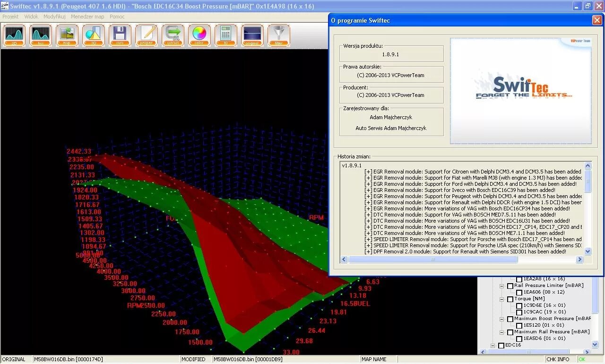Open the Menedzer map menu
605x364 pixels.
(87, 17)
